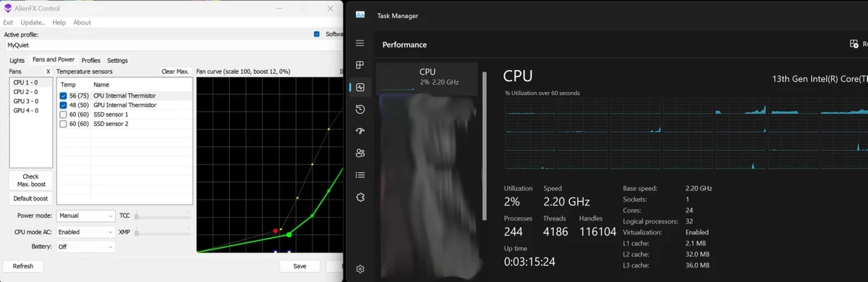Open the Power mode Manual dropdown
The height and width of the screenshot is (282, 868).
85,215
